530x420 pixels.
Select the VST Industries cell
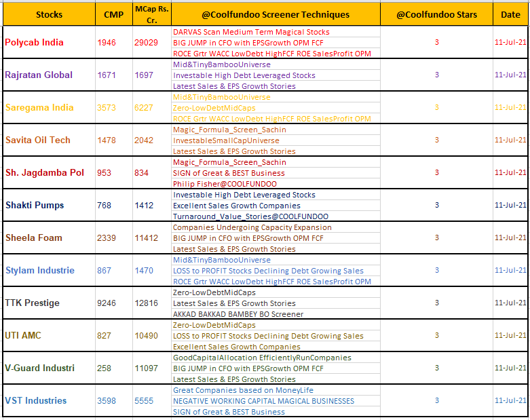point(49,401)
